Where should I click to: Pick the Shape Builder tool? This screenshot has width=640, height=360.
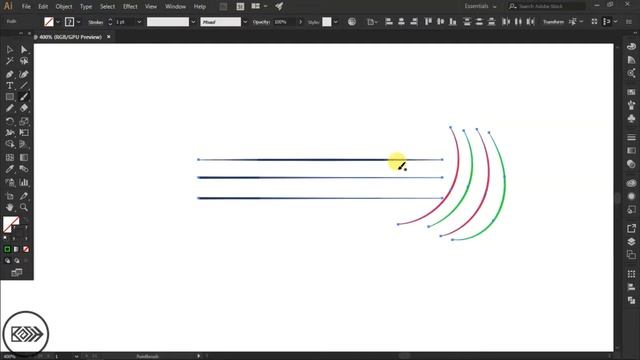(x=10, y=144)
